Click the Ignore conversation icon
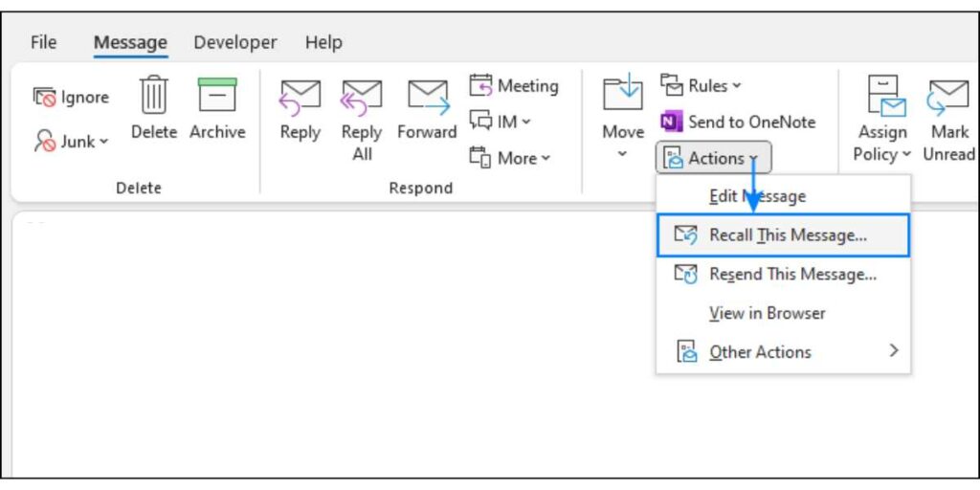Image resolution: width=980 pixels, height=490 pixels. coord(44,97)
